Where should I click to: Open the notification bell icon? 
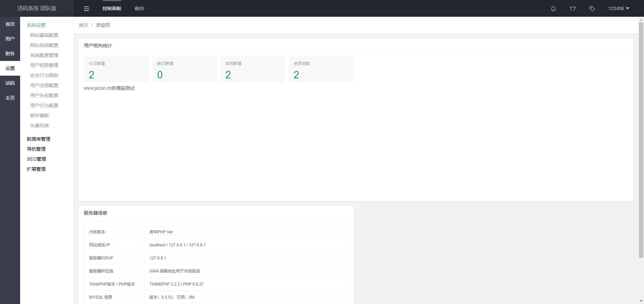(553, 9)
